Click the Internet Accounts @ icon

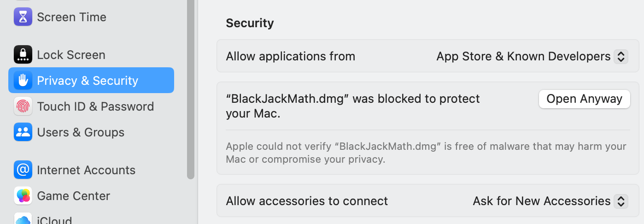23,170
